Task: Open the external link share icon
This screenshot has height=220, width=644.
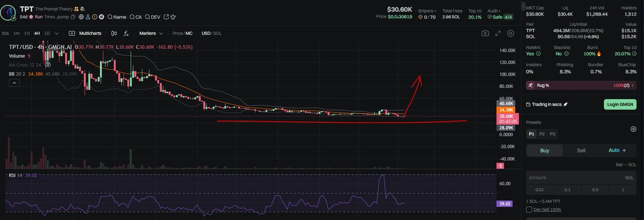Action: tap(167, 17)
